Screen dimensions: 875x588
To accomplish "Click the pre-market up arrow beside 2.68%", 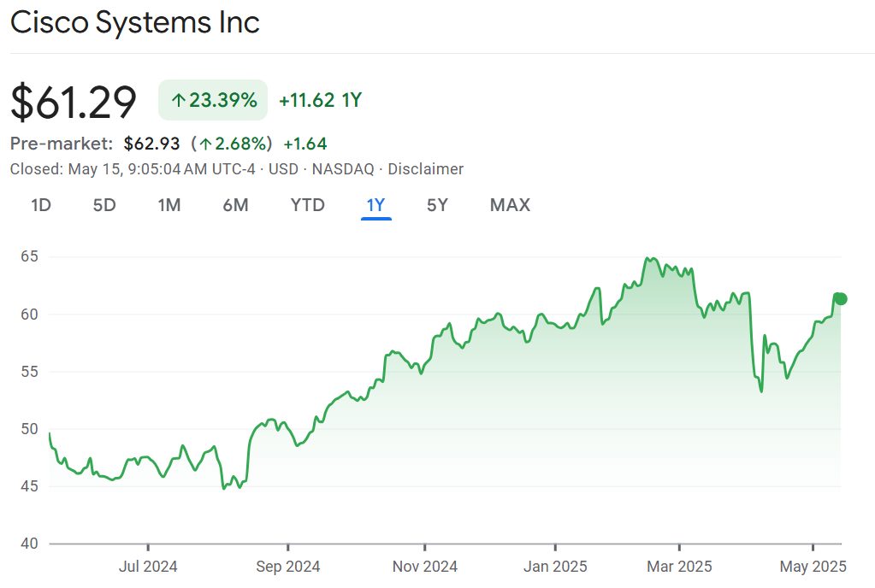I will [x=205, y=144].
